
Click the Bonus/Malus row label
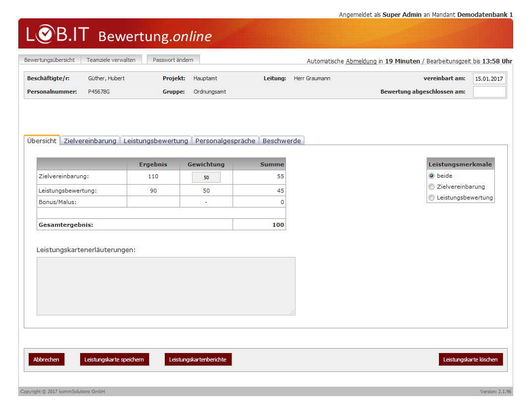[57, 202]
